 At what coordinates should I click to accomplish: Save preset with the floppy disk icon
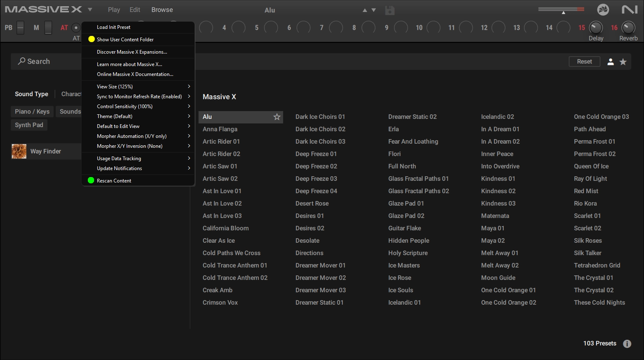pos(390,10)
